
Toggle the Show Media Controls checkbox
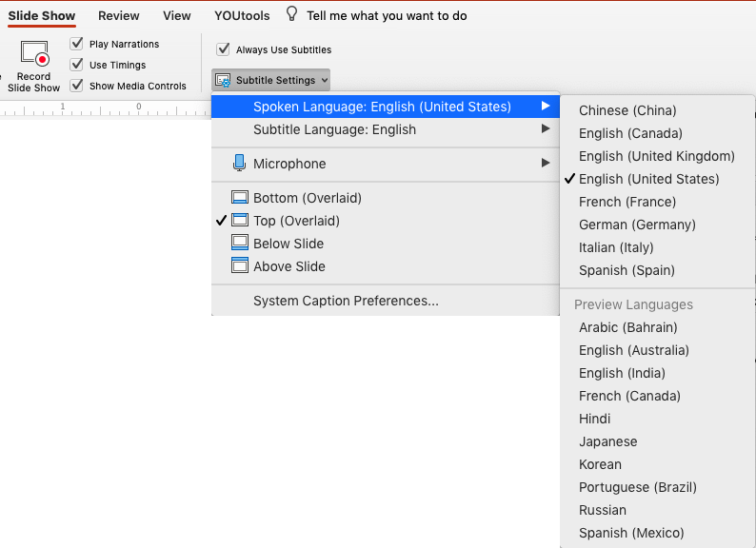click(x=77, y=86)
